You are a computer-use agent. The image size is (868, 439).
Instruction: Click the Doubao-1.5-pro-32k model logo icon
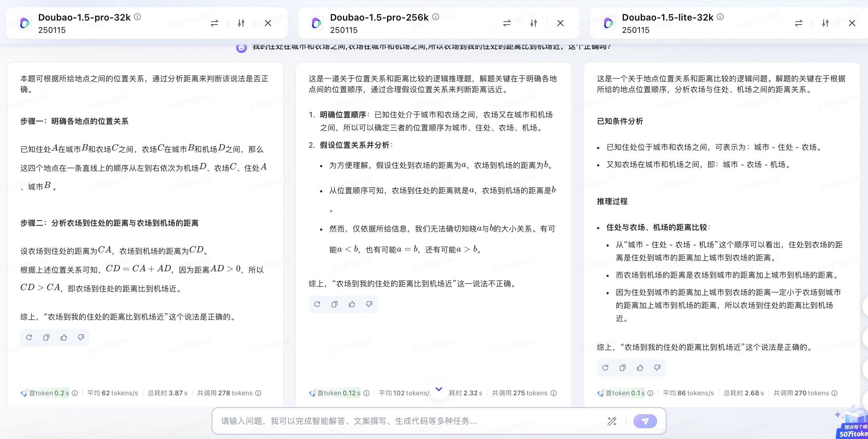click(25, 23)
